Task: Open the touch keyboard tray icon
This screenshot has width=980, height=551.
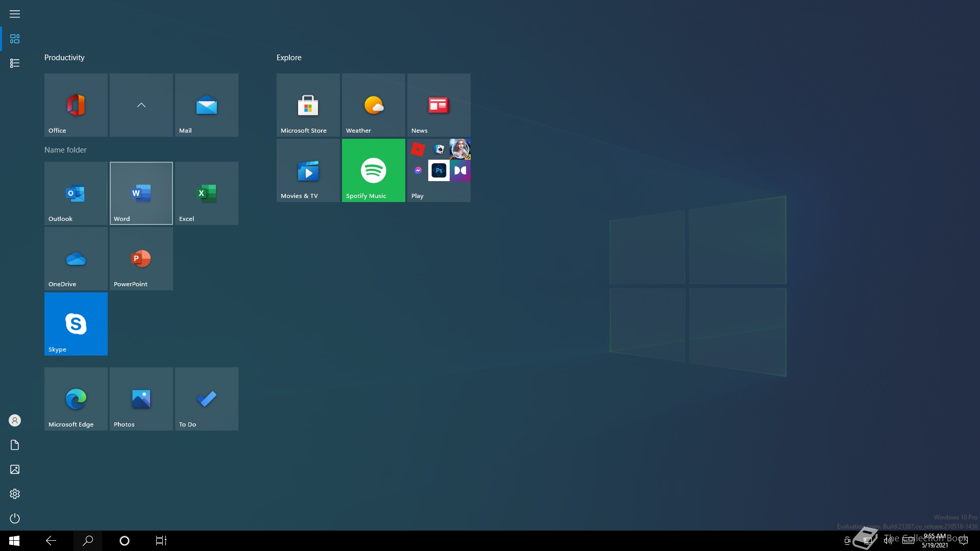Action: click(x=909, y=541)
